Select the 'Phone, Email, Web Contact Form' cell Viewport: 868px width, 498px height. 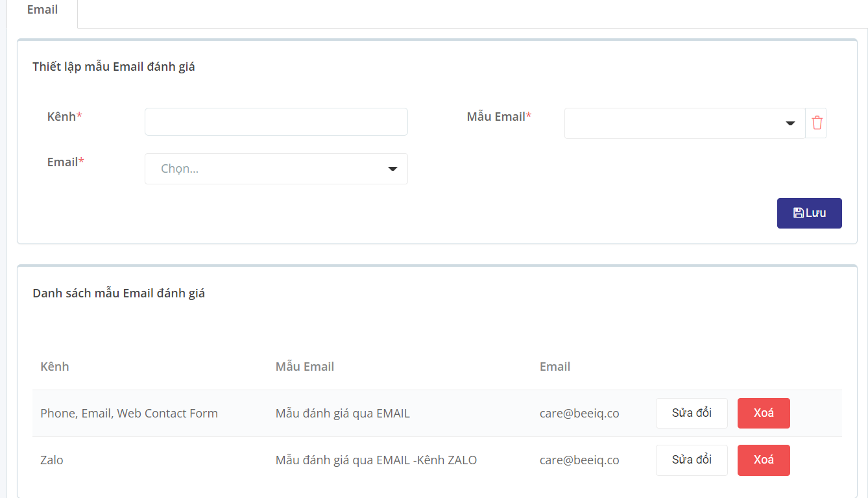(129, 414)
